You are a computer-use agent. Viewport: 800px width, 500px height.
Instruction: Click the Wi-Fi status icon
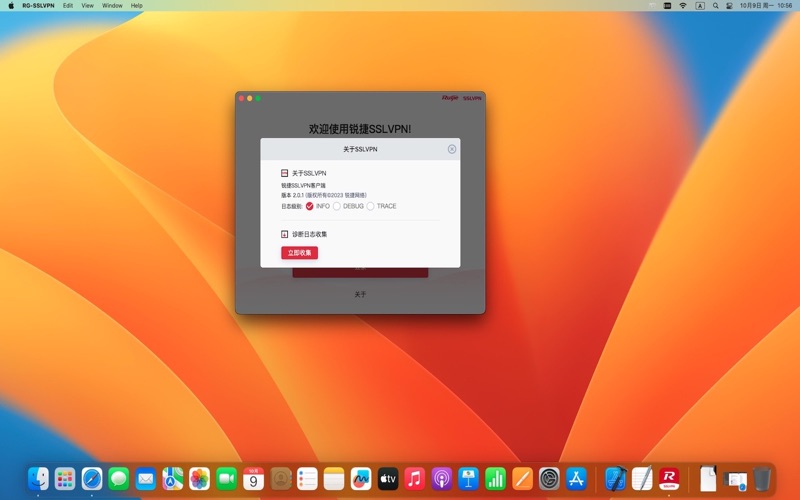click(683, 5)
